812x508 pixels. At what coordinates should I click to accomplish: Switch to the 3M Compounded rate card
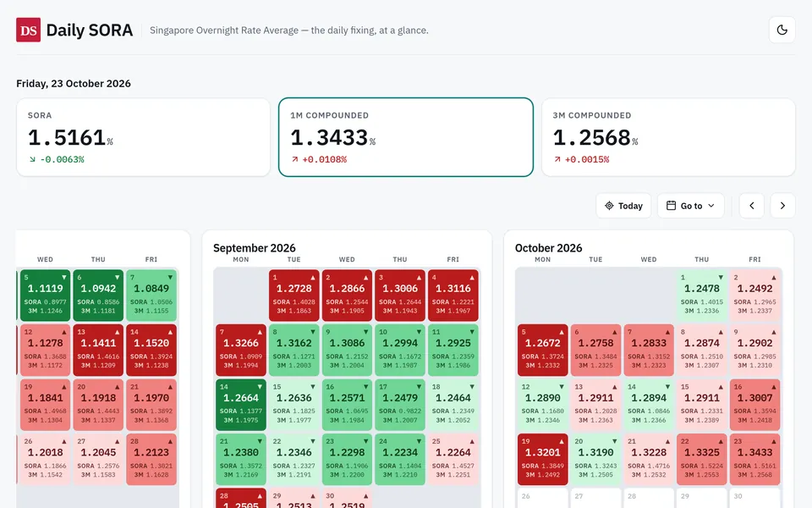(668, 137)
